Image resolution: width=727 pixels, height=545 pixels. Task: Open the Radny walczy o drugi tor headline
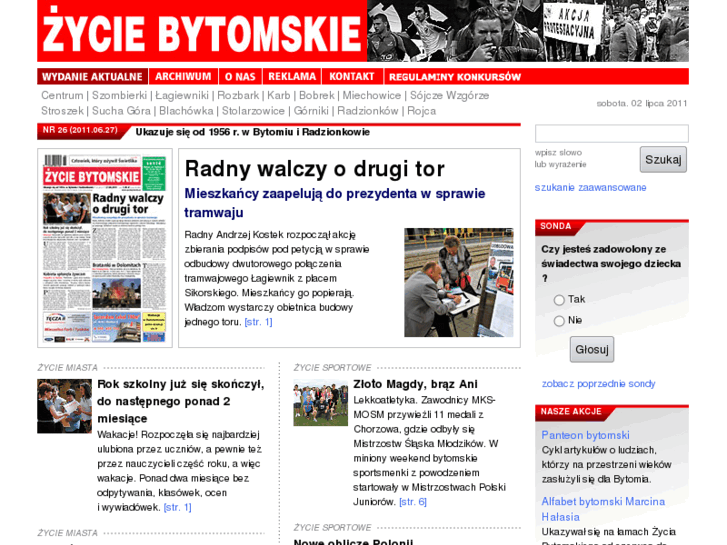click(x=314, y=169)
